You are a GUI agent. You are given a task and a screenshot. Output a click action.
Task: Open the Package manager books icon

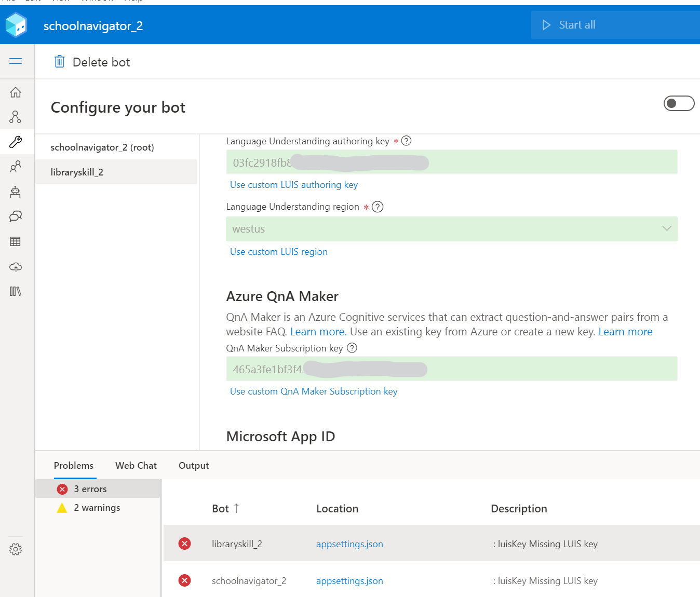[x=16, y=291]
